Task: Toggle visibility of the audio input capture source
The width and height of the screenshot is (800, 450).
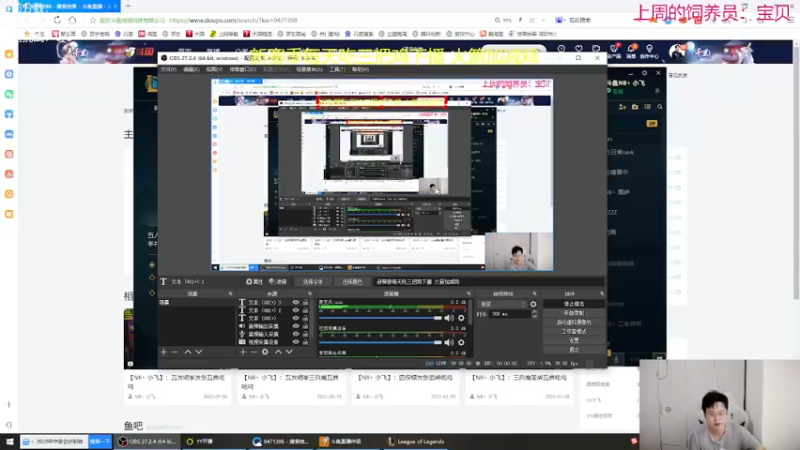Action: coord(295,334)
